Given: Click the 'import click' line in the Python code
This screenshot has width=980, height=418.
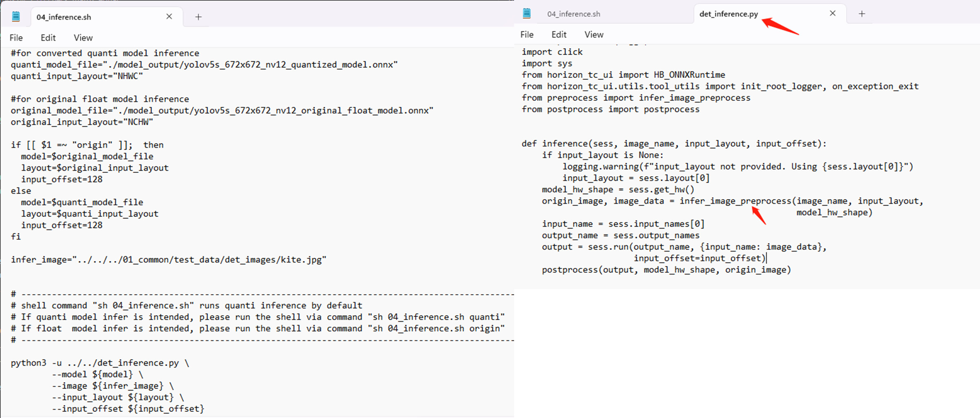Looking at the screenshot, I should click(552, 52).
